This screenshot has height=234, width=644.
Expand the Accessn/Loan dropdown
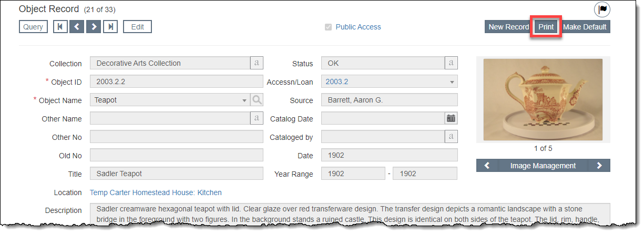pos(452,82)
